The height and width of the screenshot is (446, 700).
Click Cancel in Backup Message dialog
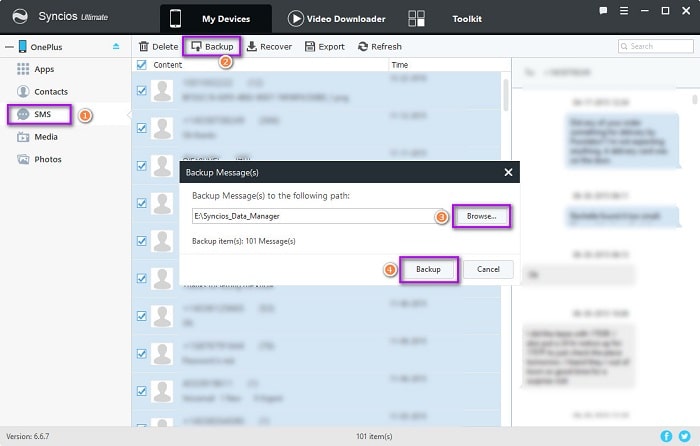point(488,269)
